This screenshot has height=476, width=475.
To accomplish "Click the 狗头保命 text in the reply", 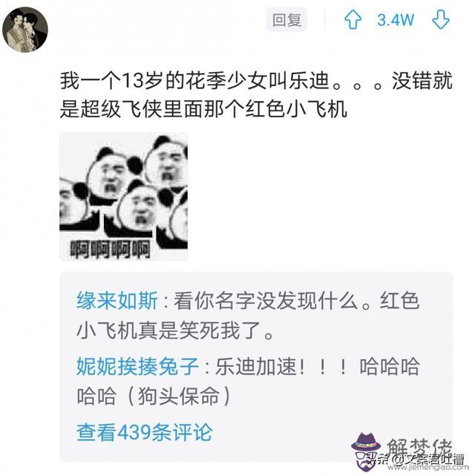I will 179,396.
